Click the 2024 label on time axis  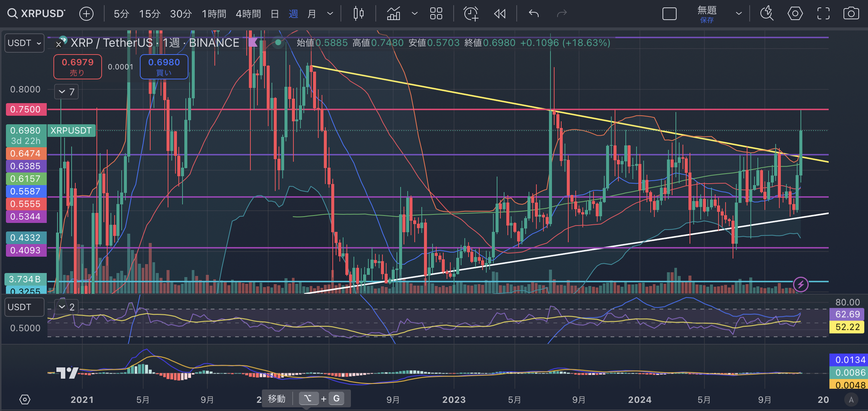pyautogui.click(x=640, y=400)
